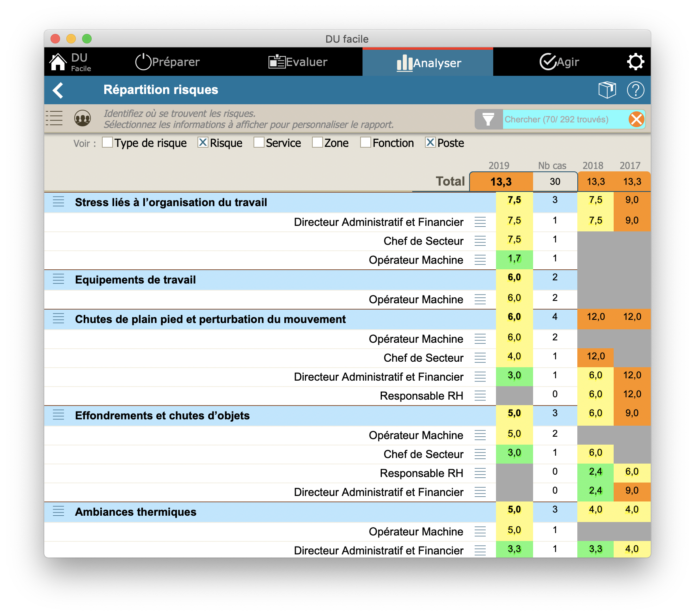This screenshot has width=695, height=616.
Task: Click the Nb cas total 30
Action: point(555,182)
